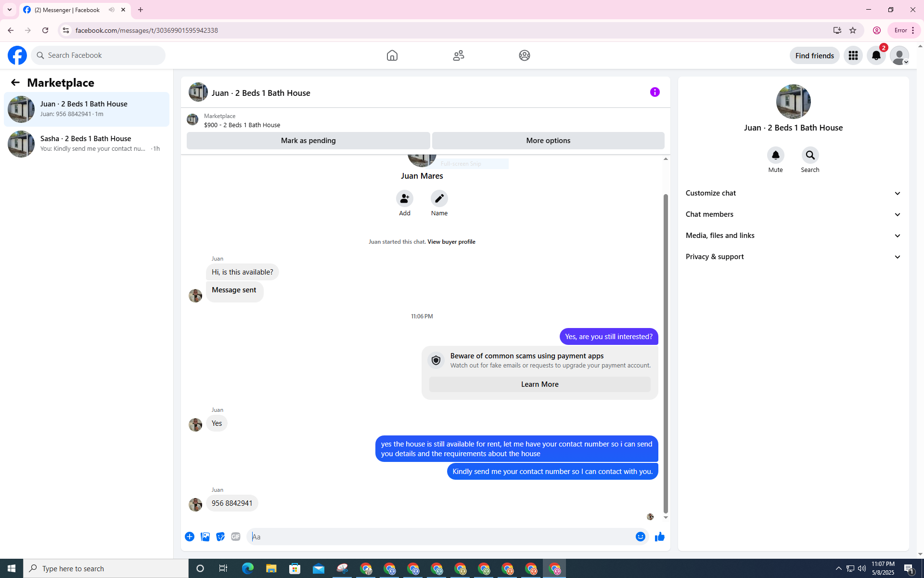
Task: Open File Explorer from the taskbar
Action: [271, 568]
